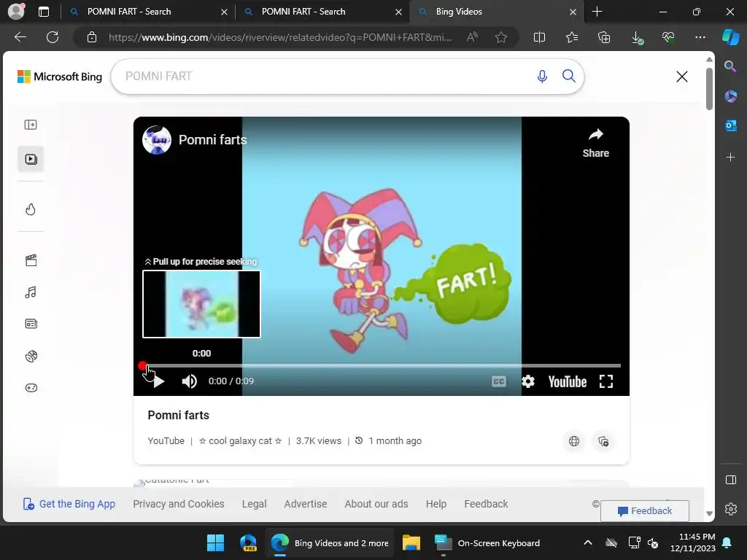747x560 pixels.
Task: Open the Legal footer link
Action: [x=254, y=504]
